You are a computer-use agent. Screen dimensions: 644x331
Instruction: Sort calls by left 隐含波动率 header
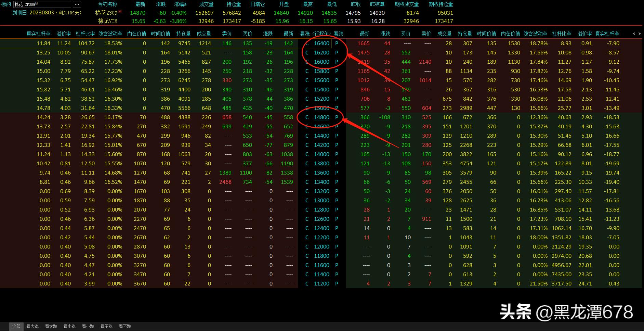[x=110, y=34]
